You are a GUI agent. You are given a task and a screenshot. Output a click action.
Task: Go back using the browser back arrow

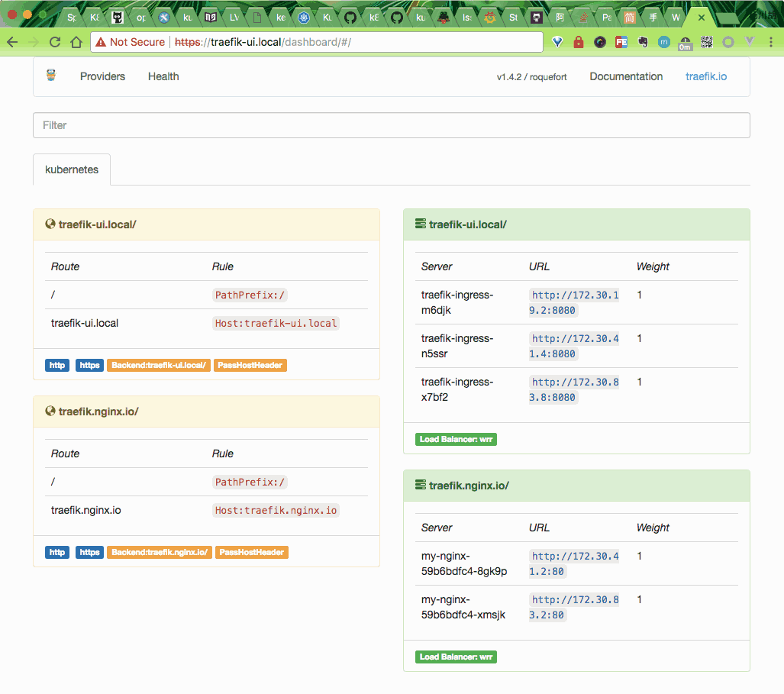(x=12, y=42)
